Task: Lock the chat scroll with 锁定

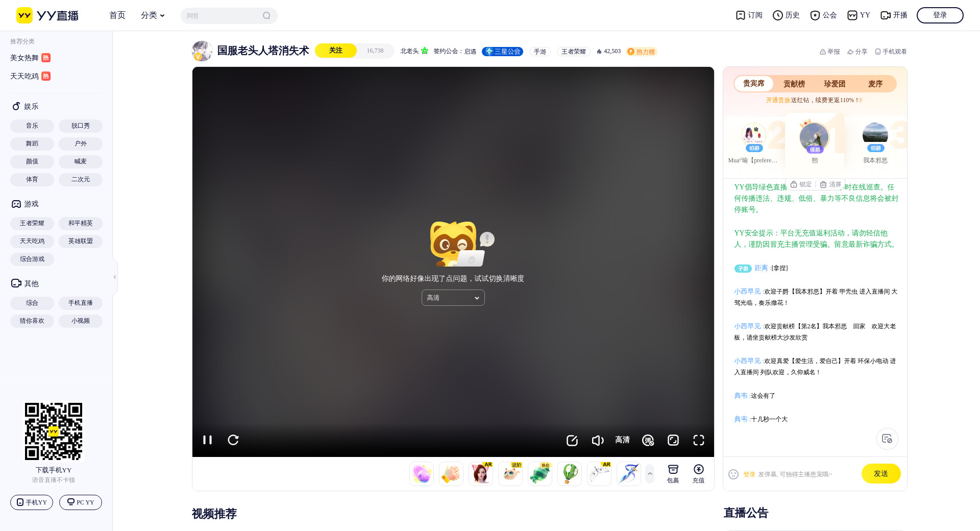Action: click(801, 184)
